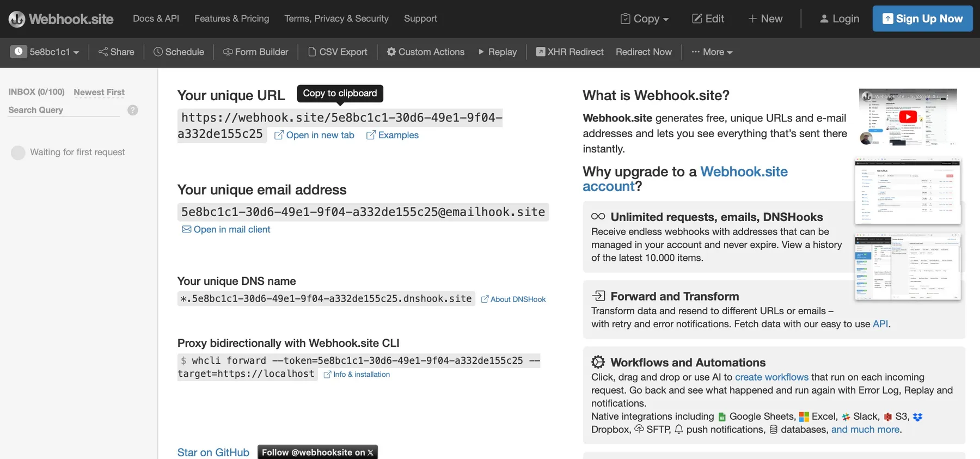Open Custom Actions
Image resolution: width=980 pixels, height=459 pixels.
[425, 52]
